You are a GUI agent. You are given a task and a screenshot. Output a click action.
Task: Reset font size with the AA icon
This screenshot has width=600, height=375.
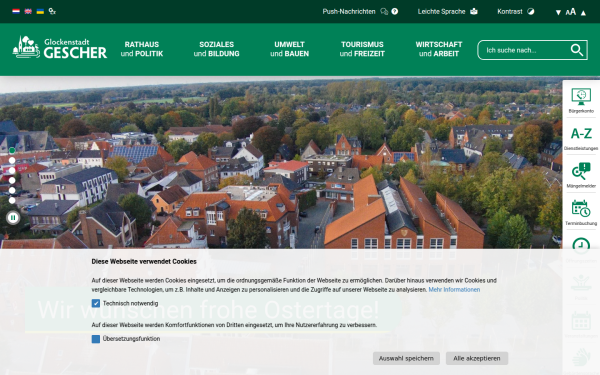[x=571, y=12]
